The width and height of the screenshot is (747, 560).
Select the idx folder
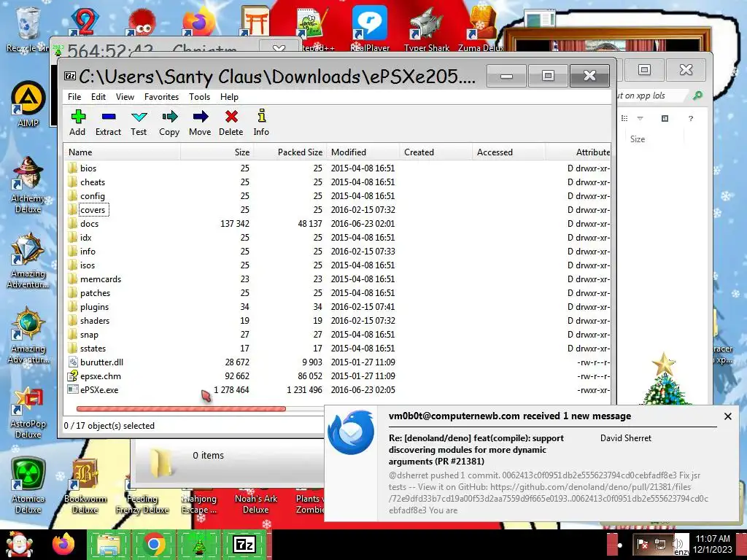point(86,237)
